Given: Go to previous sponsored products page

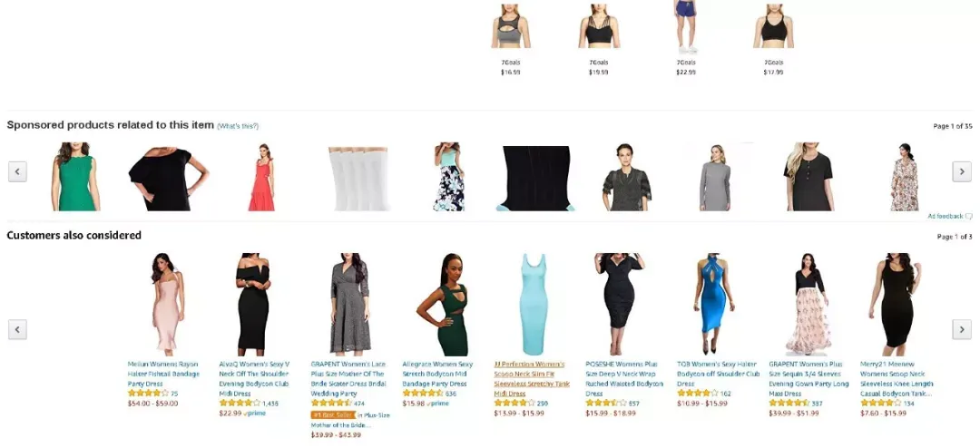Looking at the screenshot, I should pyautogui.click(x=17, y=171).
